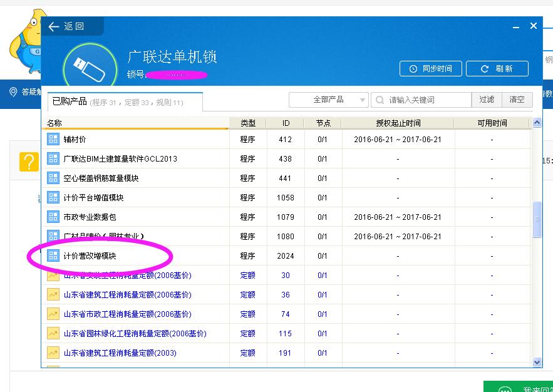Click the icon beside 计价平台增值模块
Viewport: 553px width, 392px height.
coord(53,197)
